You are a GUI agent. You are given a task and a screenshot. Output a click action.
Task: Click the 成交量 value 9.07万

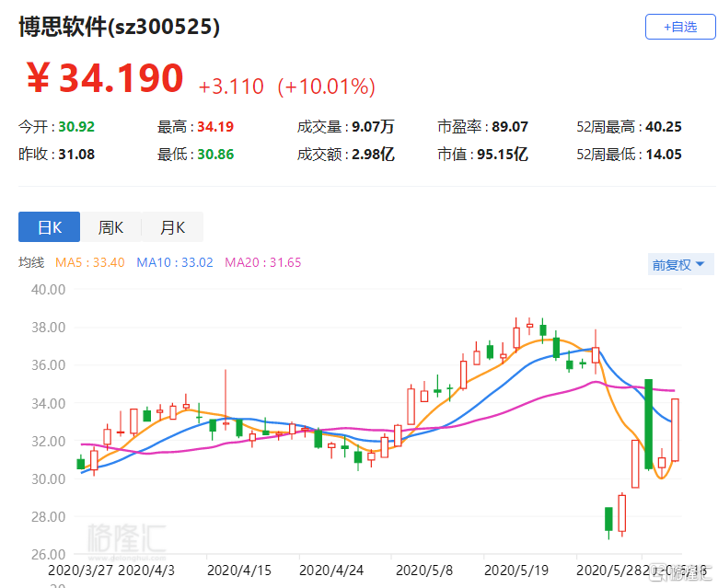(x=373, y=127)
